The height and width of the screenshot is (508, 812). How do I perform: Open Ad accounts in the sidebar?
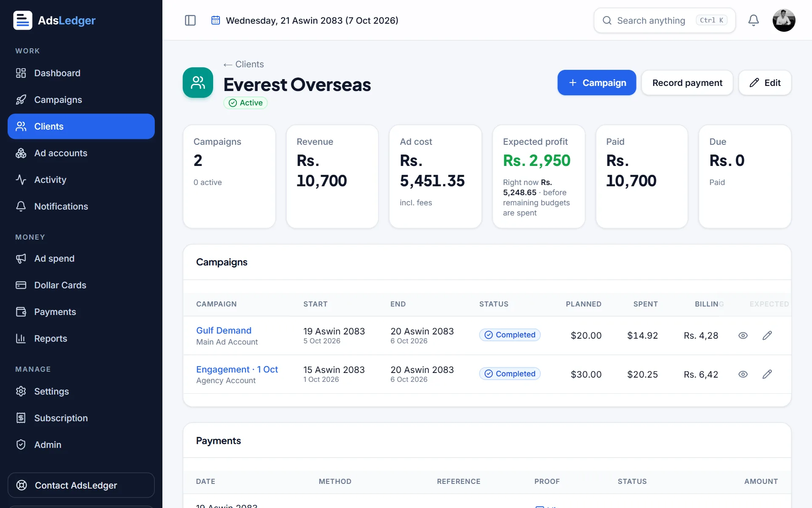tap(81, 153)
